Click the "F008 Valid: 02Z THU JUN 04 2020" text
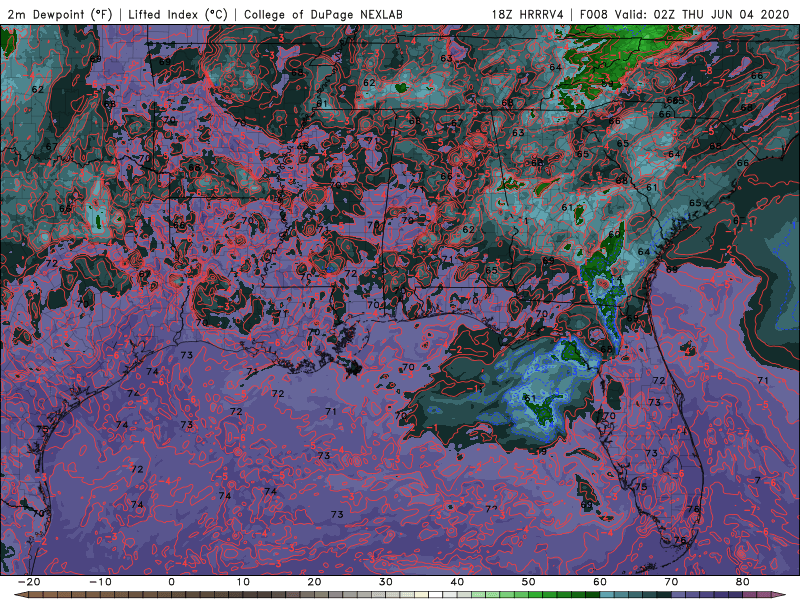 click(x=685, y=15)
